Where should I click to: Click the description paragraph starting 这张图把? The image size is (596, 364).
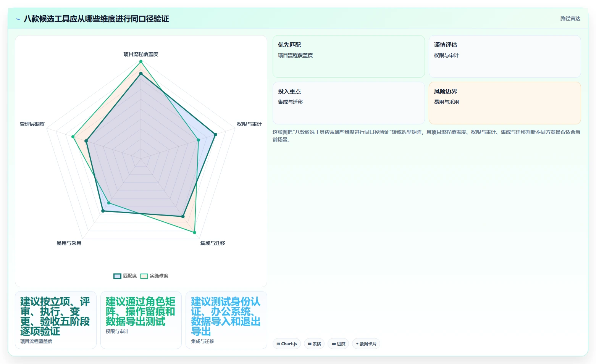(426, 136)
